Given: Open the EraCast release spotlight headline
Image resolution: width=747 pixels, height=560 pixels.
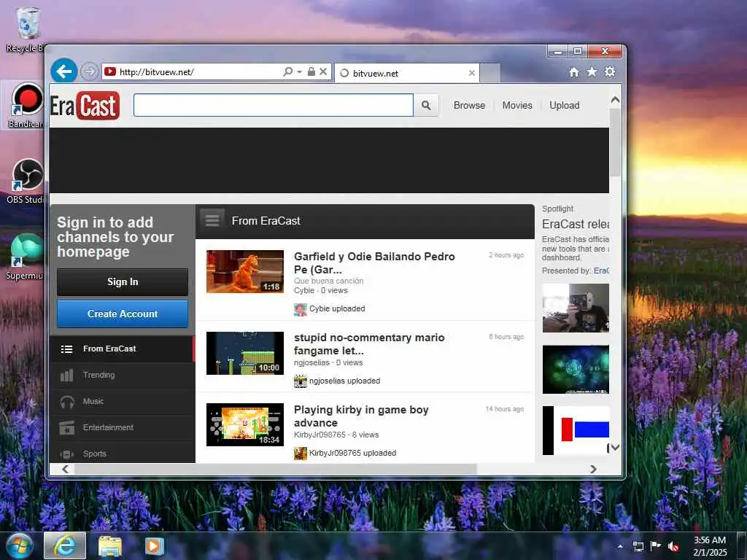Looking at the screenshot, I should coord(576,224).
